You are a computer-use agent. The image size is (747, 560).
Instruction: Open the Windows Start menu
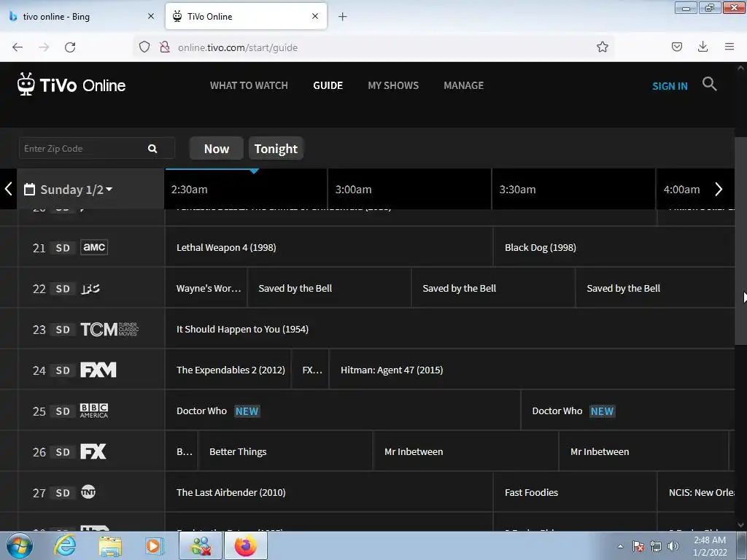click(x=20, y=545)
